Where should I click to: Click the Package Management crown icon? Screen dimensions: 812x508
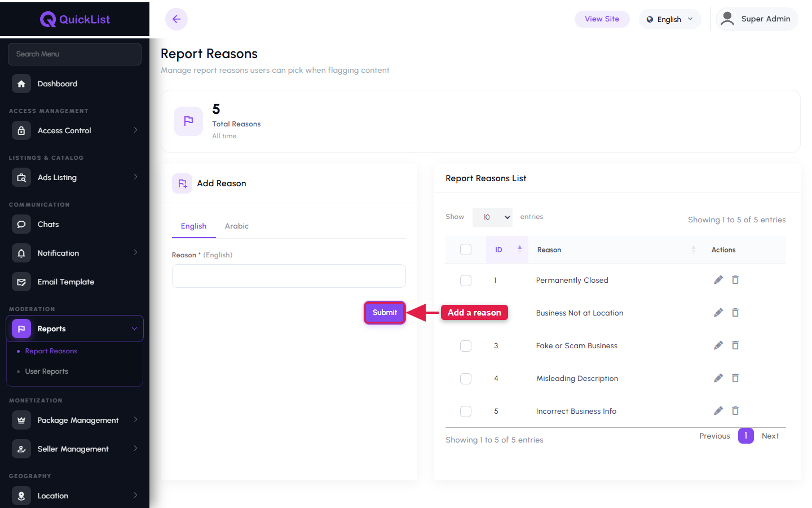pyautogui.click(x=21, y=420)
